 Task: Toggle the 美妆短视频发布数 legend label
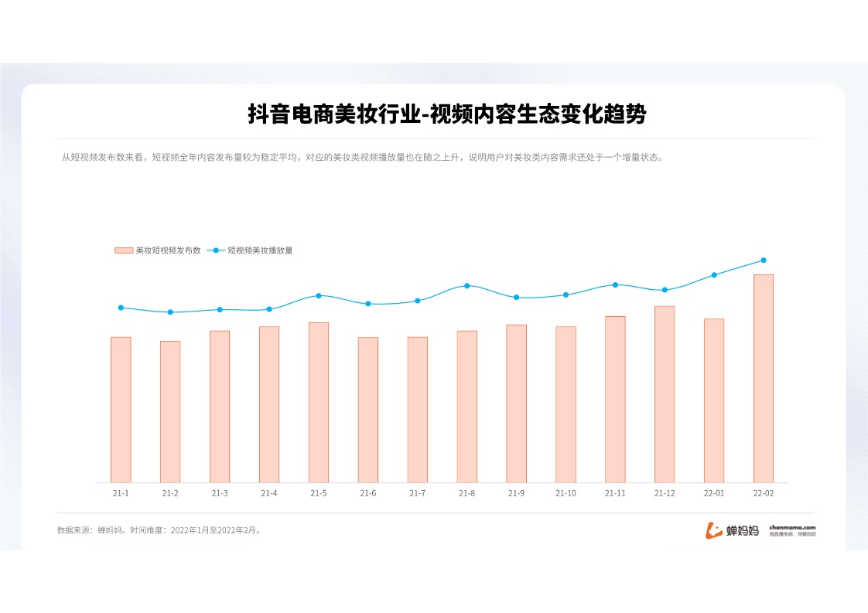[168, 250]
